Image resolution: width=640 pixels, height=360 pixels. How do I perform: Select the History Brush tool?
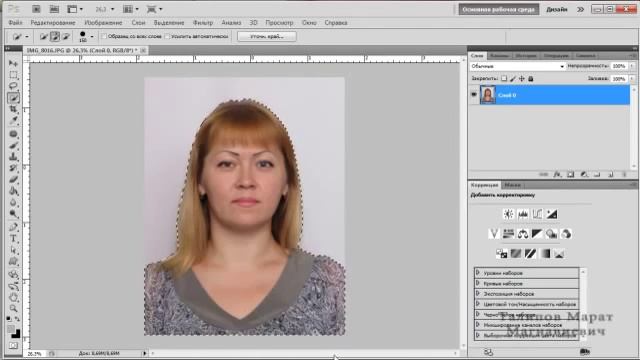click(x=13, y=168)
